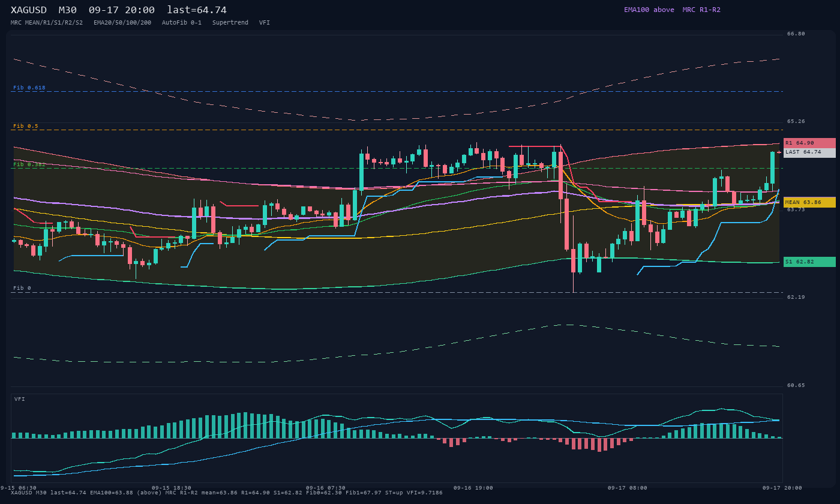Click the Fib 0.618 level label

pos(29,88)
